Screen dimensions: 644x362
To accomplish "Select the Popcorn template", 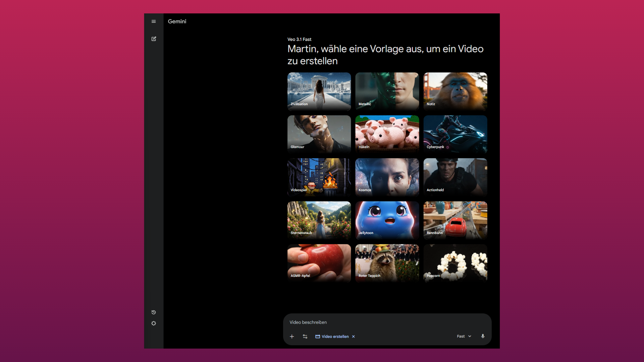I will (455, 263).
